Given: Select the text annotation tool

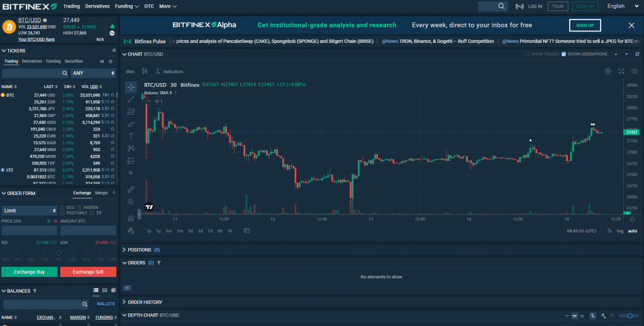Looking at the screenshot, I should [131, 136].
